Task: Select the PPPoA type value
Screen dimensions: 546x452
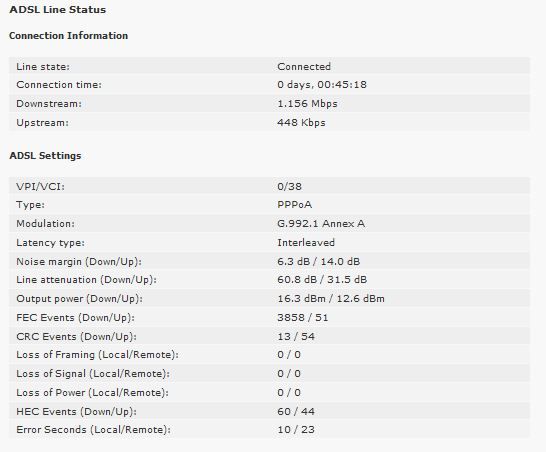Action: [x=295, y=205]
